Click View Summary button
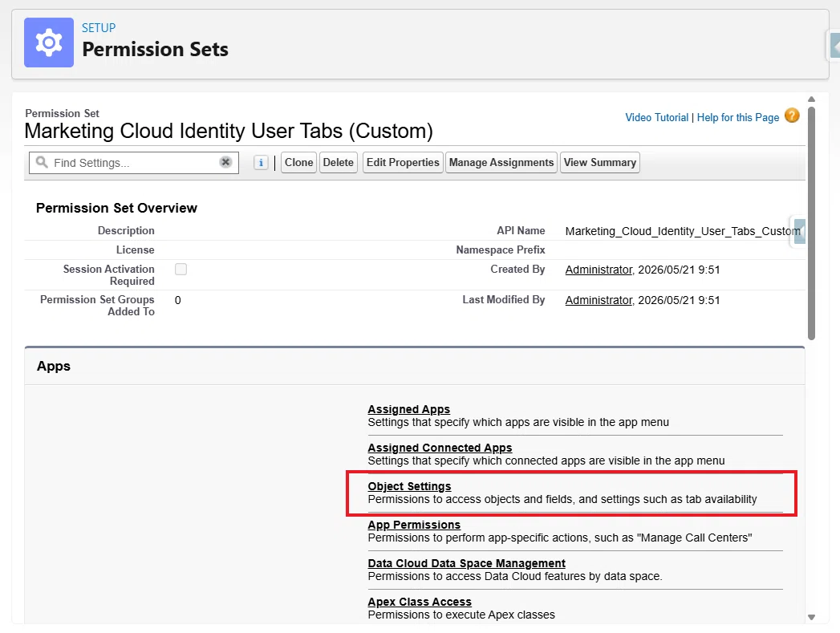The height and width of the screenshot is (633, 840). [x=600, y=162]
